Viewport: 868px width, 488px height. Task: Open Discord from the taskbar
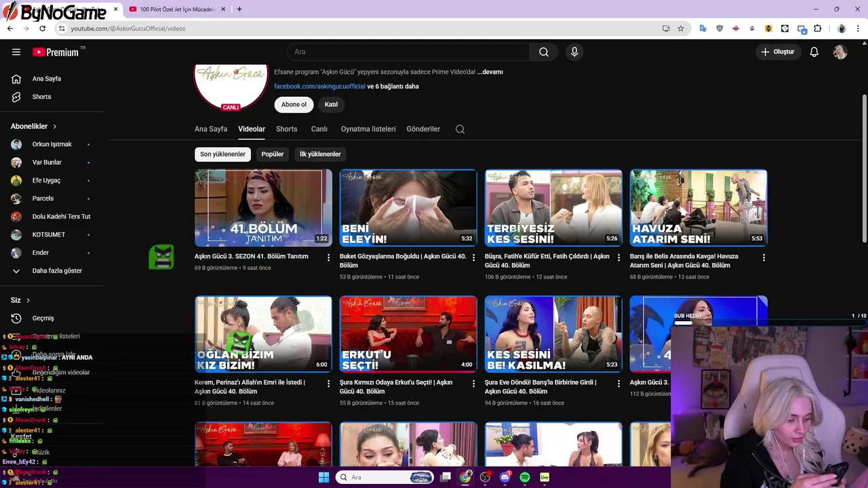[505, 477]
